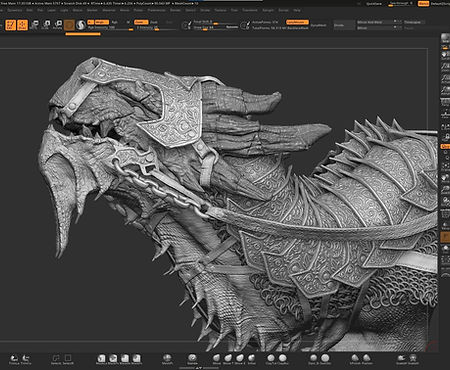Open the Help menu
This screenshot has height=370, width=450.
(297, 10)
